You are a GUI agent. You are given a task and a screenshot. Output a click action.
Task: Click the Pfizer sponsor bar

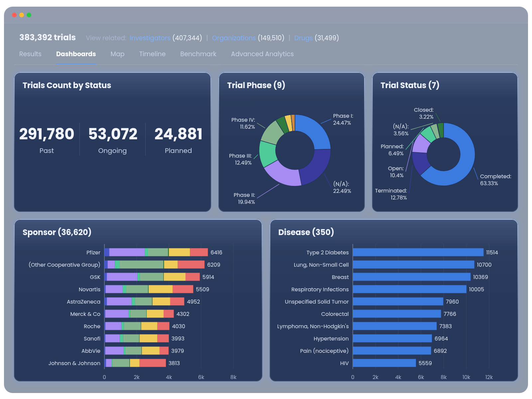click(x=156, y=252)
